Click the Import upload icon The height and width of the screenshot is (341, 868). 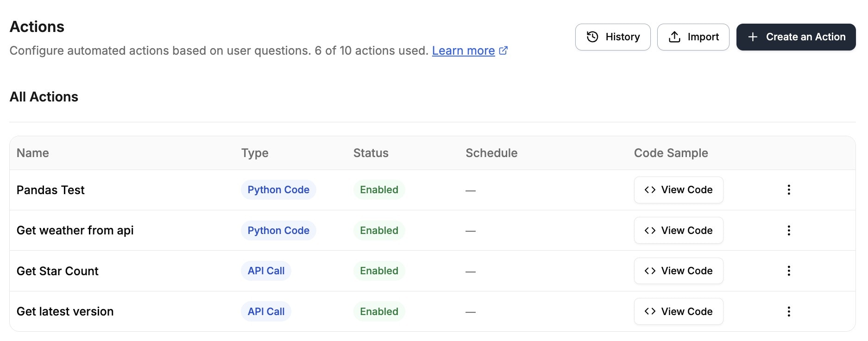pyautogui.click(x=675, y=37)
